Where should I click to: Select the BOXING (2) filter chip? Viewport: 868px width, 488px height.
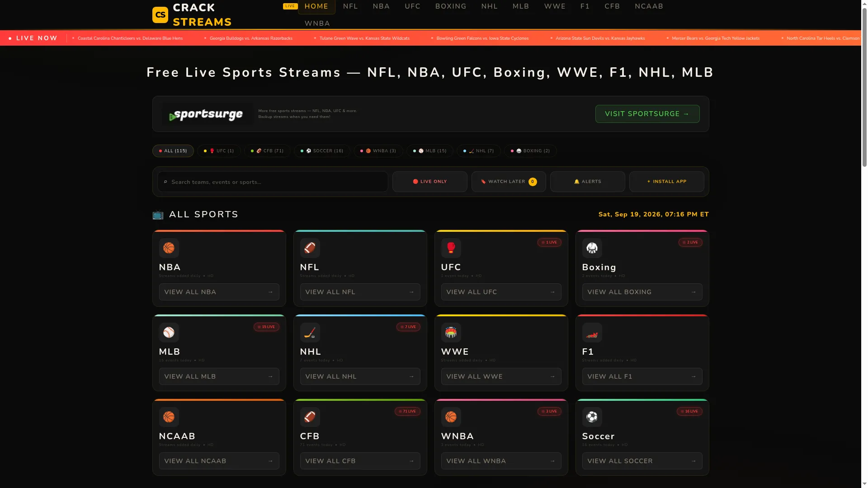530,151
